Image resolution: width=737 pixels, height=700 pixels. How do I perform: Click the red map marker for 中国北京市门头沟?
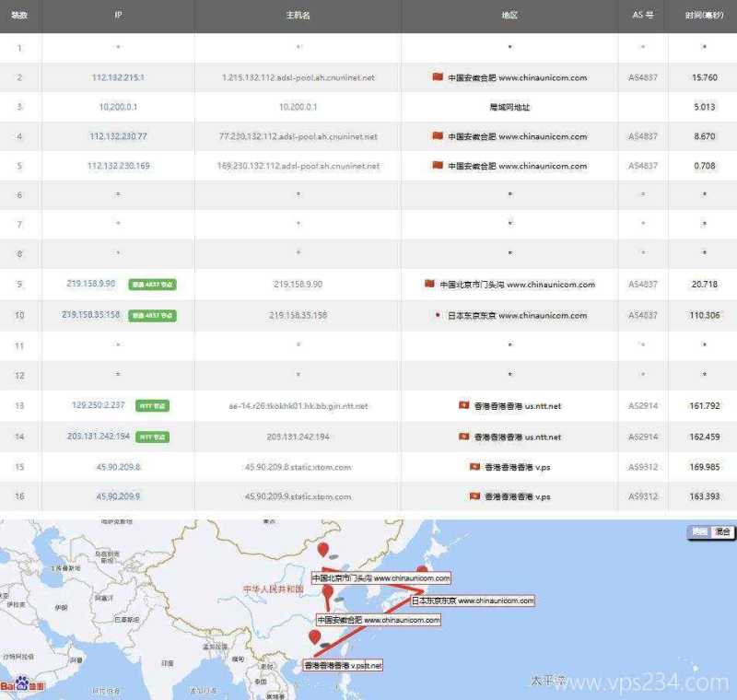click(x=322, y=547)
